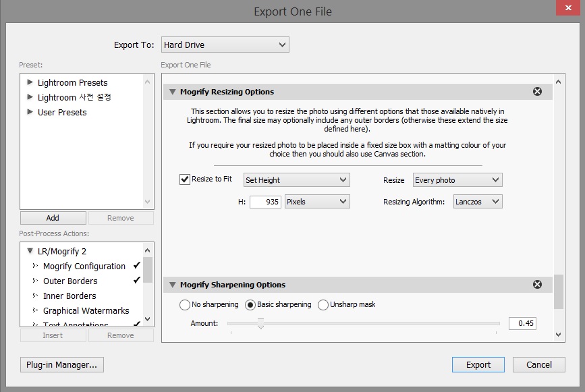Remove the Mogrify Sharpening Options section
Screen dimensions: 585x392
[537, 285]
